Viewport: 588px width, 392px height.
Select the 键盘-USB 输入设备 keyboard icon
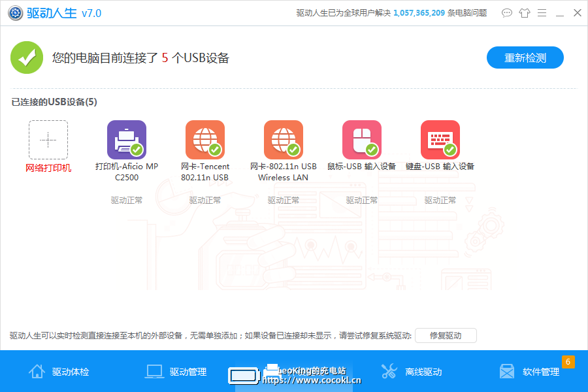point(440,140)
